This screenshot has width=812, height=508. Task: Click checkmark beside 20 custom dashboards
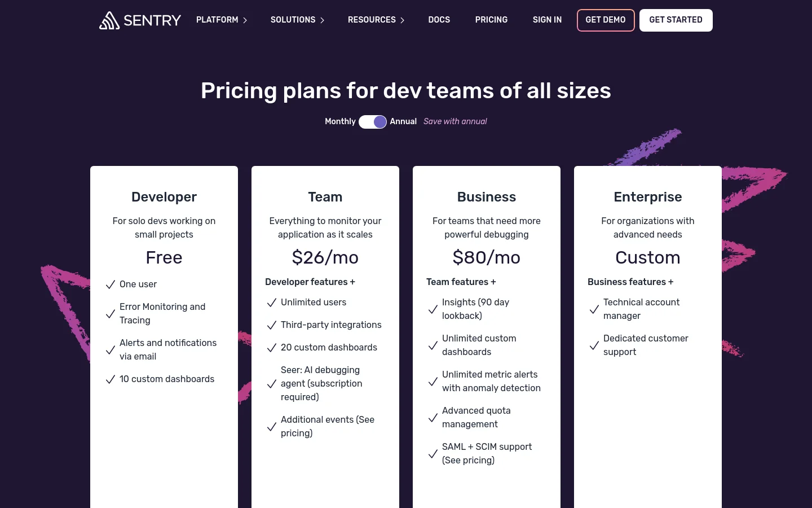272,348
